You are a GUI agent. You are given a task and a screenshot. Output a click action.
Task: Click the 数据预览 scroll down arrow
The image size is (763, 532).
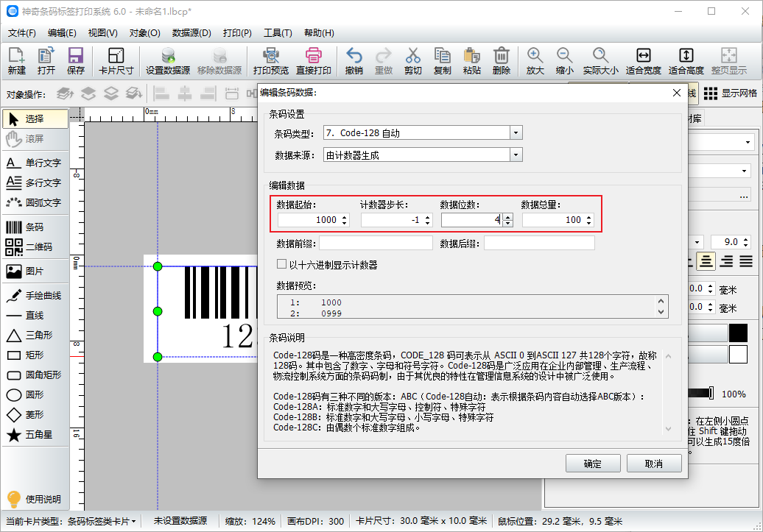tap(661, 312)
